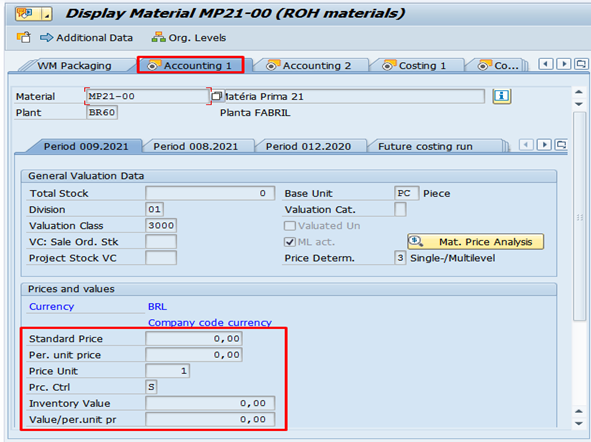
Task: Click the material info icon beside description
Action: pyautogui.click(x=501, y=96)
